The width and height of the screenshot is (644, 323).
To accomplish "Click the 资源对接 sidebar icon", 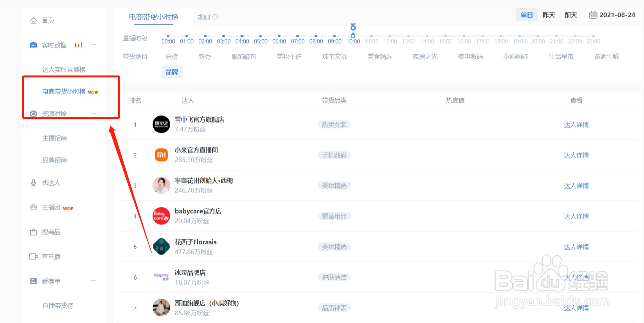I will coord(34,114).
